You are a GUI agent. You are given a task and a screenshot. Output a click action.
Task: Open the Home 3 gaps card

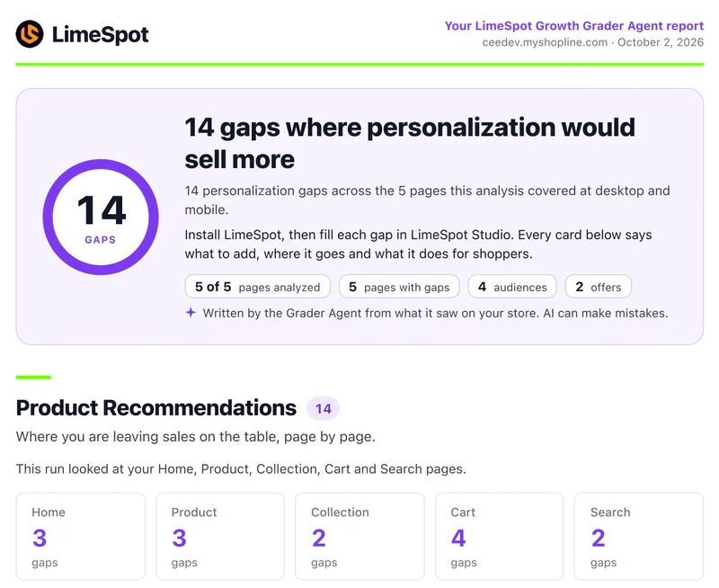coord(81,536)
